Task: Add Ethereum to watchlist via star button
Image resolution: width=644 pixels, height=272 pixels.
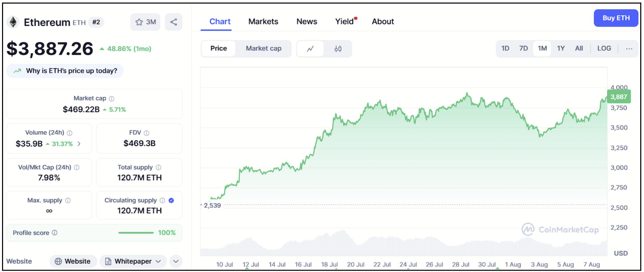Action: 145,22
